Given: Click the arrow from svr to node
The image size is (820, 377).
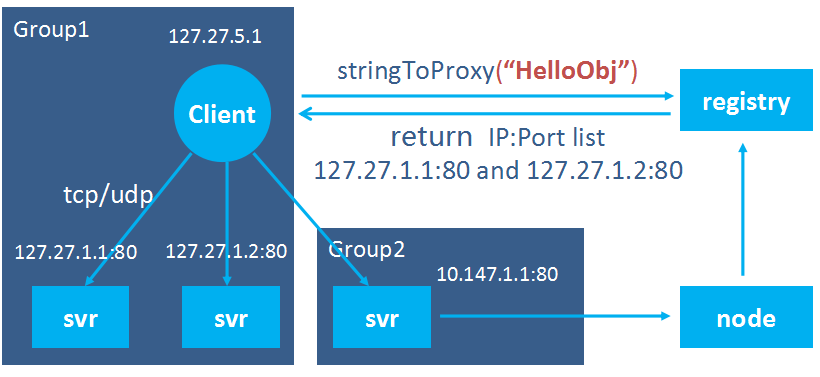Looking at the screenshot, I should [x=555, y=316].
